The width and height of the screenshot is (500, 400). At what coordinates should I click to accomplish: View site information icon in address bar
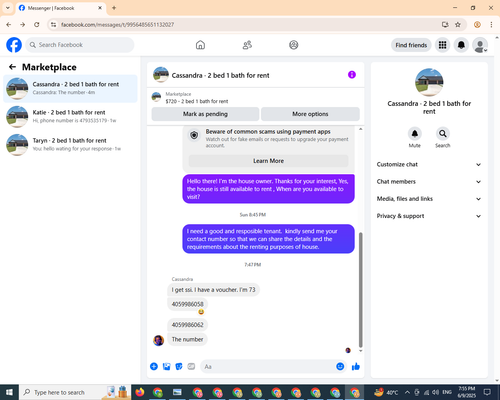54,24
